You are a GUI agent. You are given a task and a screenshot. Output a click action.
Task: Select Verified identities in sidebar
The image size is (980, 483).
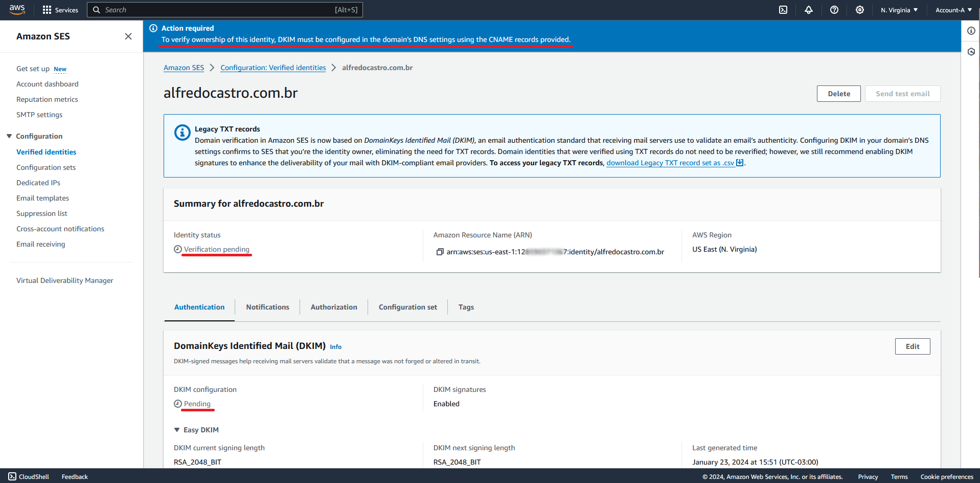[x=46, y=152]
